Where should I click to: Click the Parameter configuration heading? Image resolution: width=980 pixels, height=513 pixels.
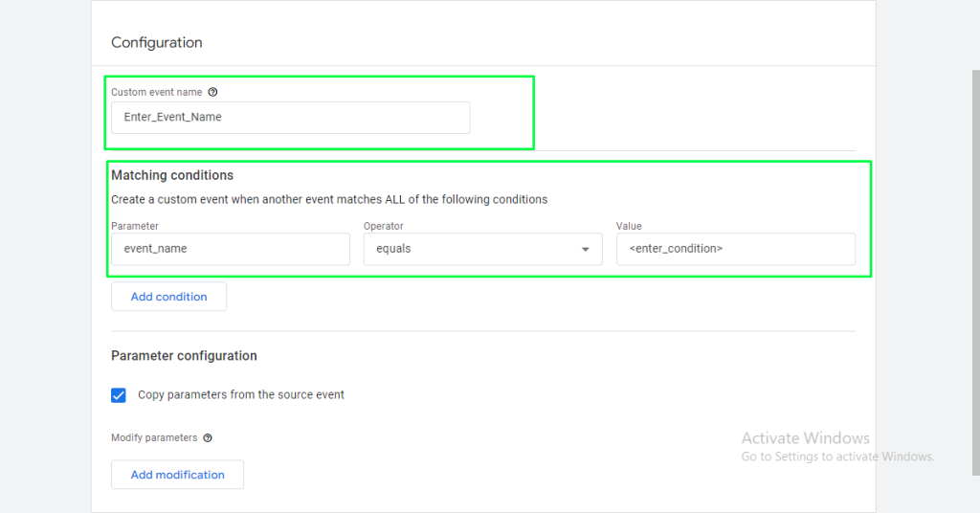[184, 356]
